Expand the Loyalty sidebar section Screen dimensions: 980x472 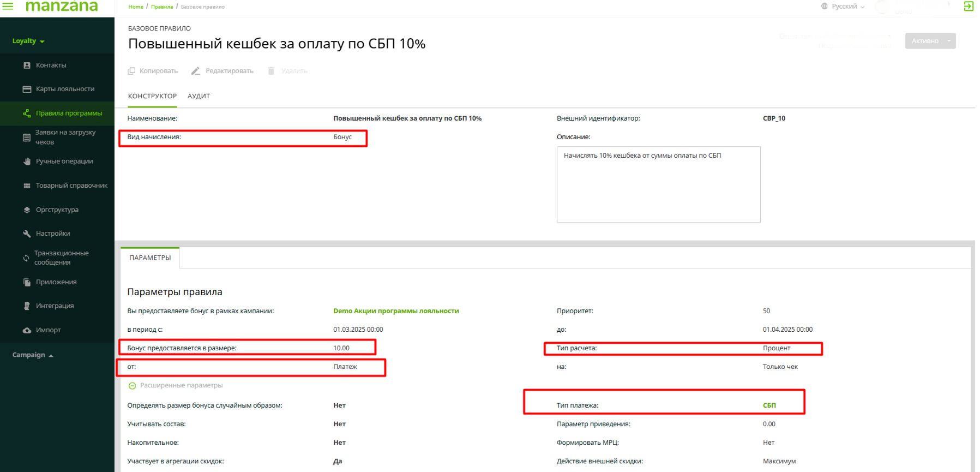click(28, 41)
